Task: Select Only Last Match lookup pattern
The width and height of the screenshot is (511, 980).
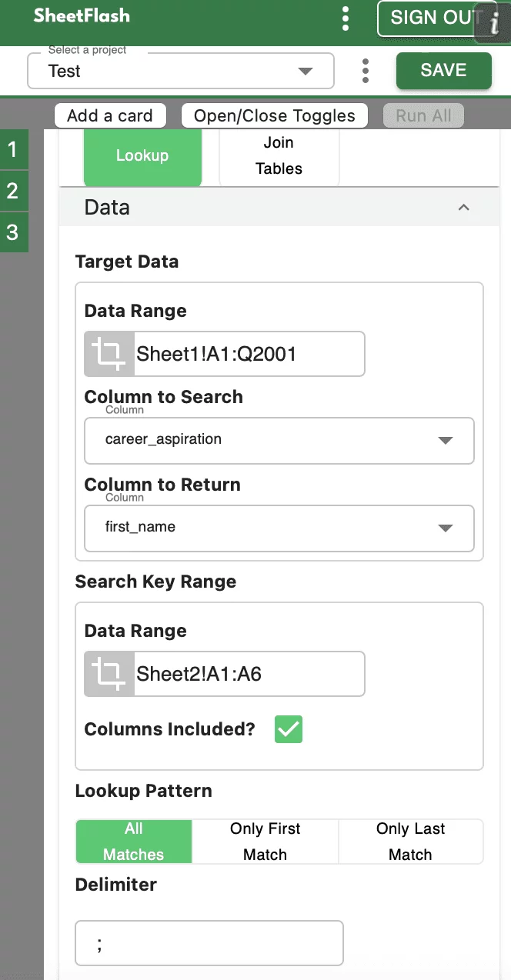Action: [x=410, y=841]
